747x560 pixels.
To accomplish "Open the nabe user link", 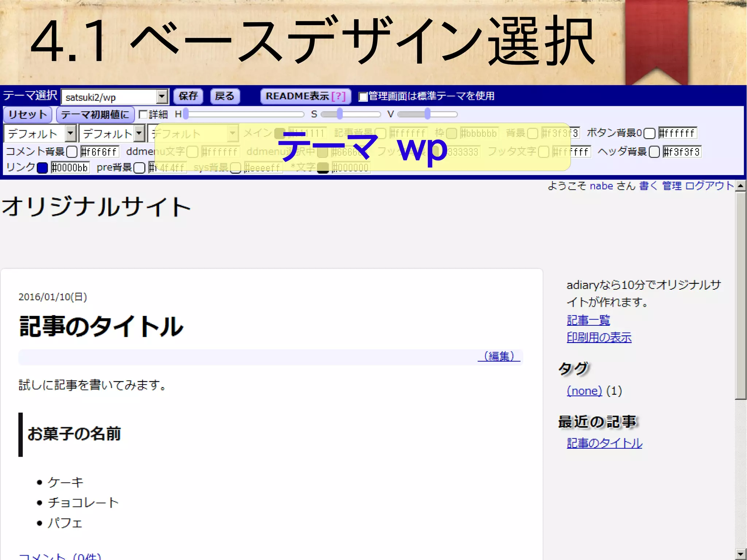I will [x=601, y=186].
